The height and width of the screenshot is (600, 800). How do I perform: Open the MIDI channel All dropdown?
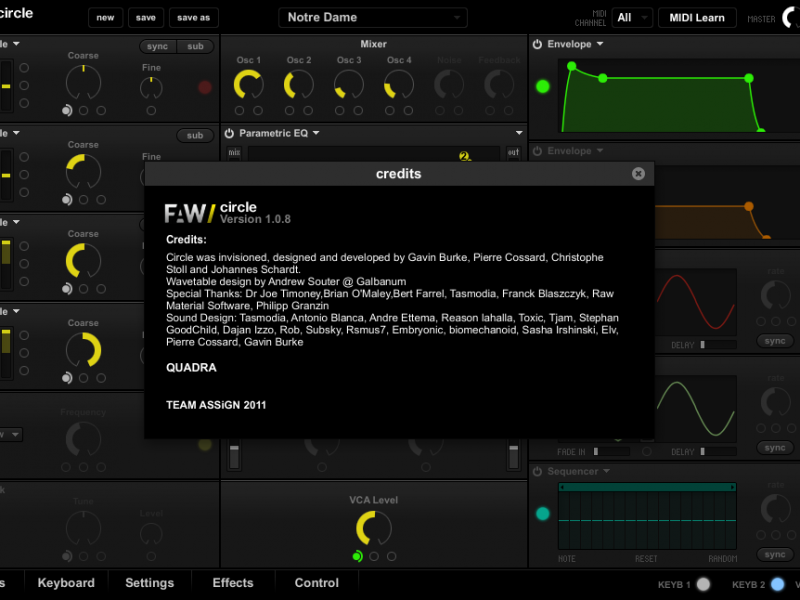point(632,18)
